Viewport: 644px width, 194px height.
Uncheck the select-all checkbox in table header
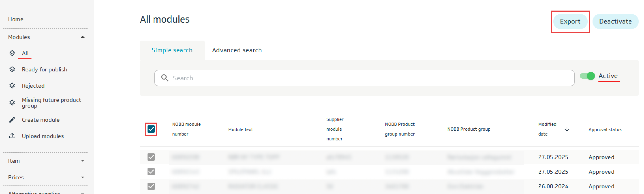tap(151, 129)
